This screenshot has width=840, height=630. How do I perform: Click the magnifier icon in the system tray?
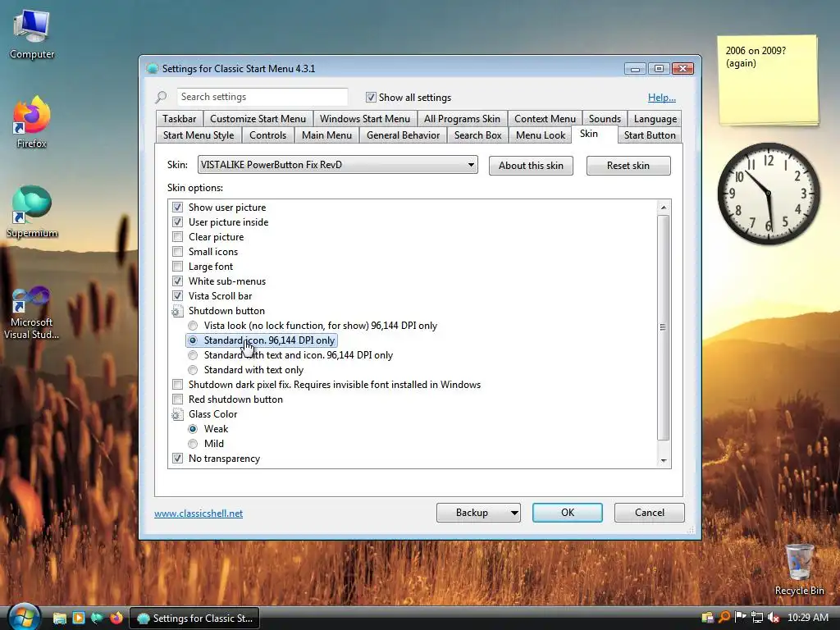(724, 617)
